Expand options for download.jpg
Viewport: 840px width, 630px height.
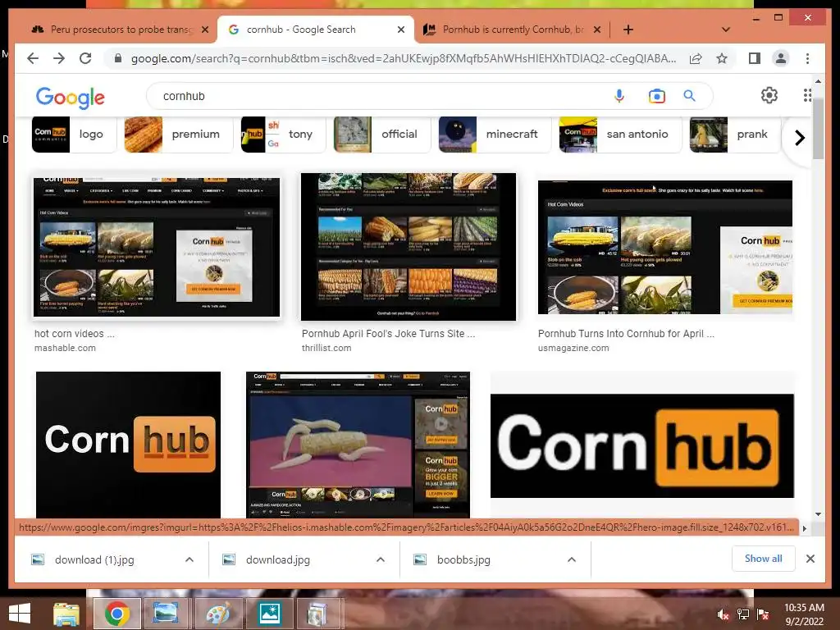(x=381, y=559)
